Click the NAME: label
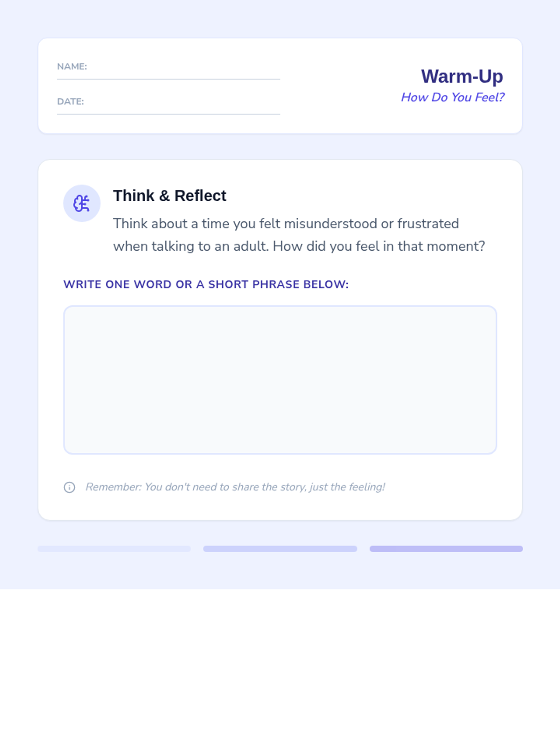 (72, 66)
